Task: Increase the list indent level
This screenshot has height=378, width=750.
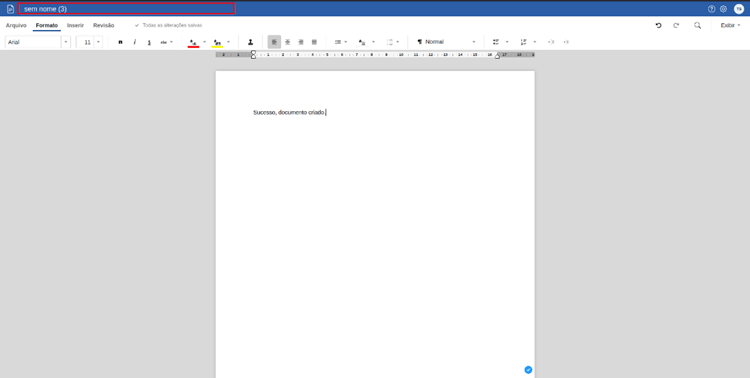Action: click(566, 42)
